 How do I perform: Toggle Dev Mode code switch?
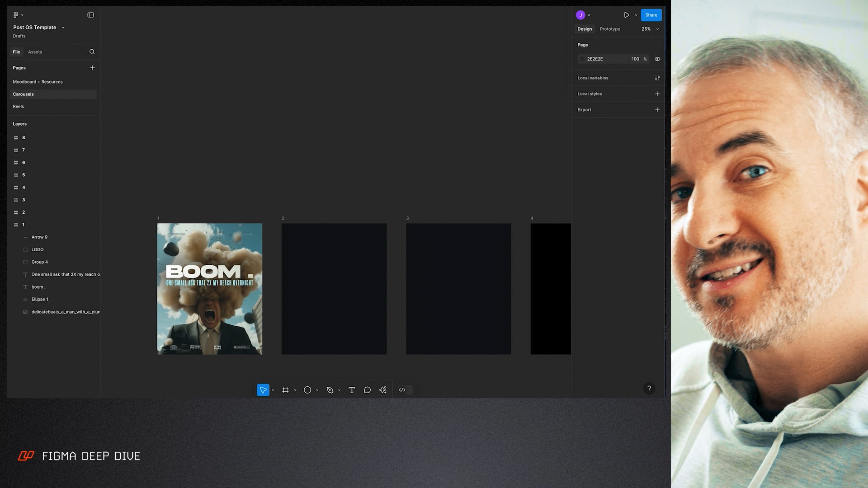coord(405,390)
